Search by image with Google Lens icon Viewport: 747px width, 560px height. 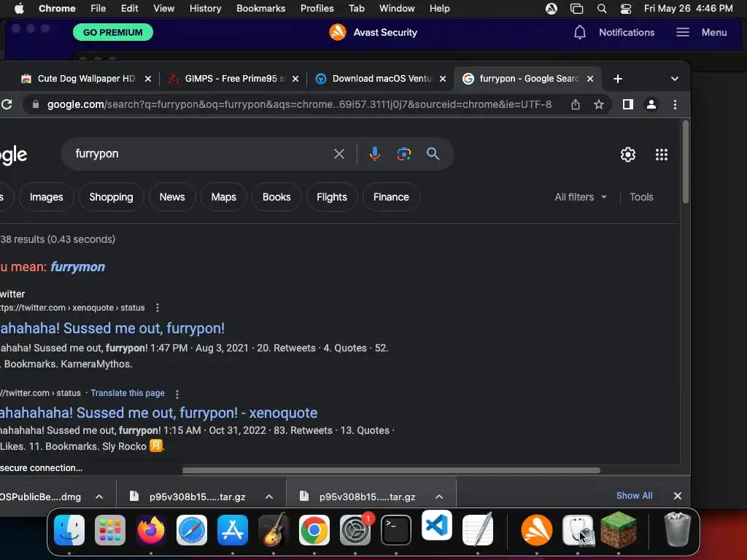[404, 154]
